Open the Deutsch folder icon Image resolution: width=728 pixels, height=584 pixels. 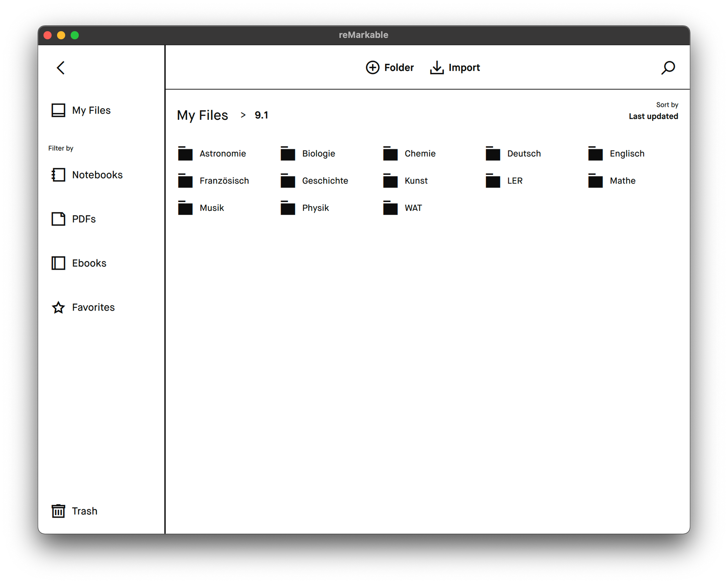(x=493, y=154)
